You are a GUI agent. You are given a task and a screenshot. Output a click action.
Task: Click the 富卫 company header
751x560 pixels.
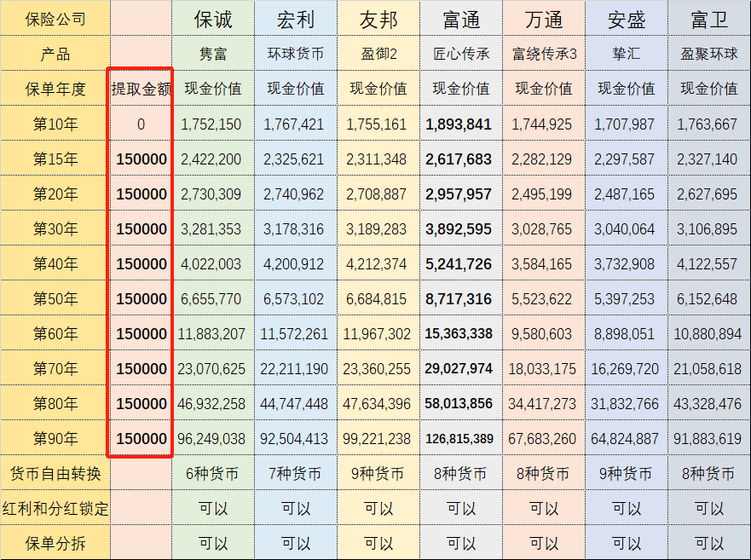(x=709, y=20)
